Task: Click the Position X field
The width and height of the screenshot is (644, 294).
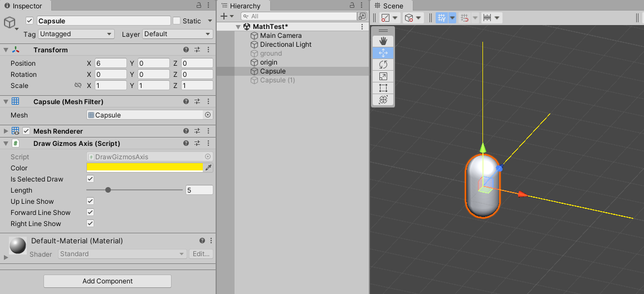Action: 110,63
